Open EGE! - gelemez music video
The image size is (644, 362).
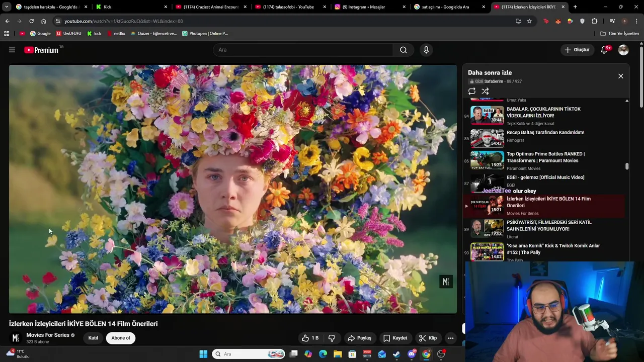[x=545, y=177]
